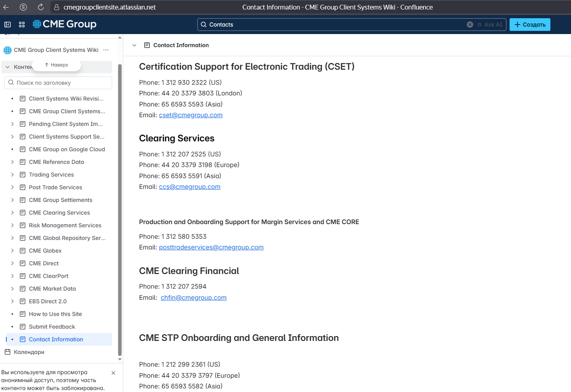Viewport: 571px width, 392px height.
Task: Expand the Pending Client System Im... tree node
Action: [12, 124]
